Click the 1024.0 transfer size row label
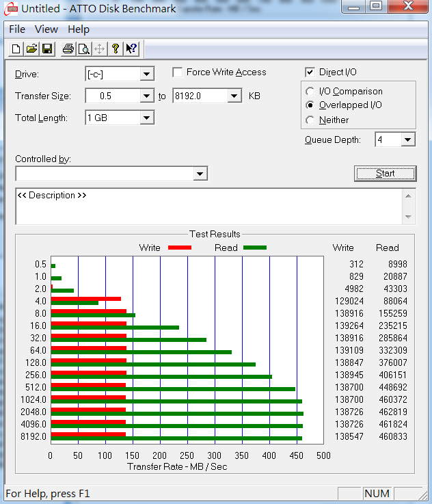This screenshot has height=504, width=432. click(33, 399)
